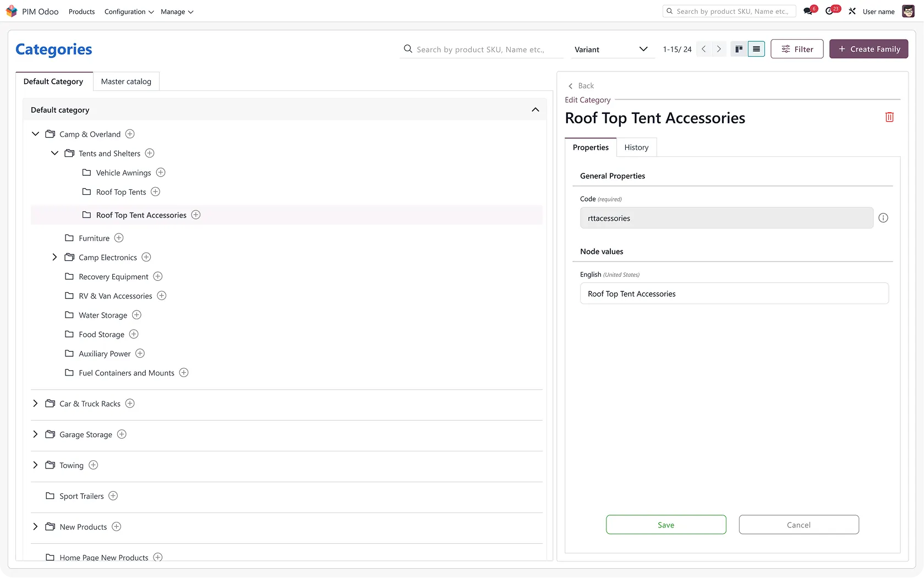Screen dimensions: 924x578
Task: Collapse the Default category section
Action: coord(535,110)
